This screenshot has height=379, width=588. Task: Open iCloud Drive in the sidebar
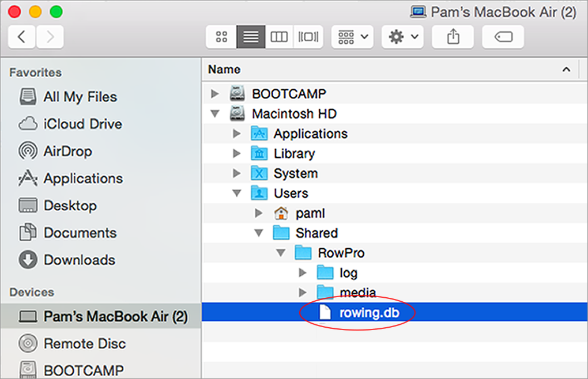(x=82, y=124)
